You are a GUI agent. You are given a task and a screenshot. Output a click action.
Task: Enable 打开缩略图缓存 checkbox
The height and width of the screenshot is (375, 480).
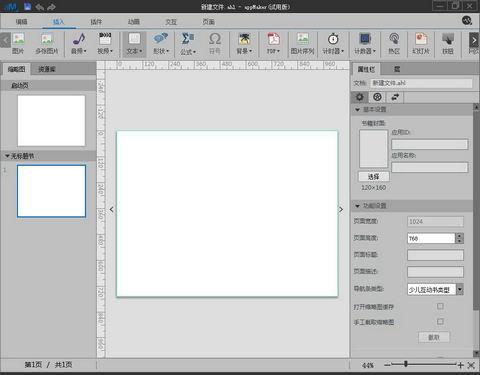point(440,306)
